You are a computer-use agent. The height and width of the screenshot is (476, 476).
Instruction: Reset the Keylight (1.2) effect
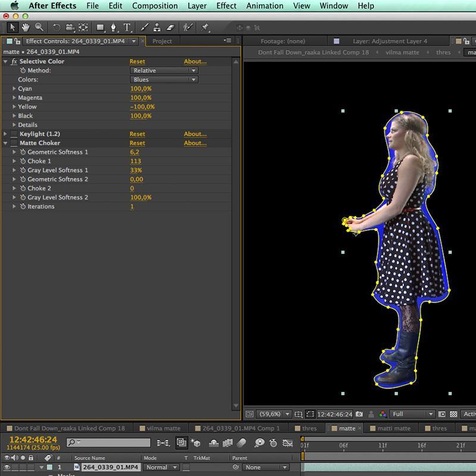(137, 134)
